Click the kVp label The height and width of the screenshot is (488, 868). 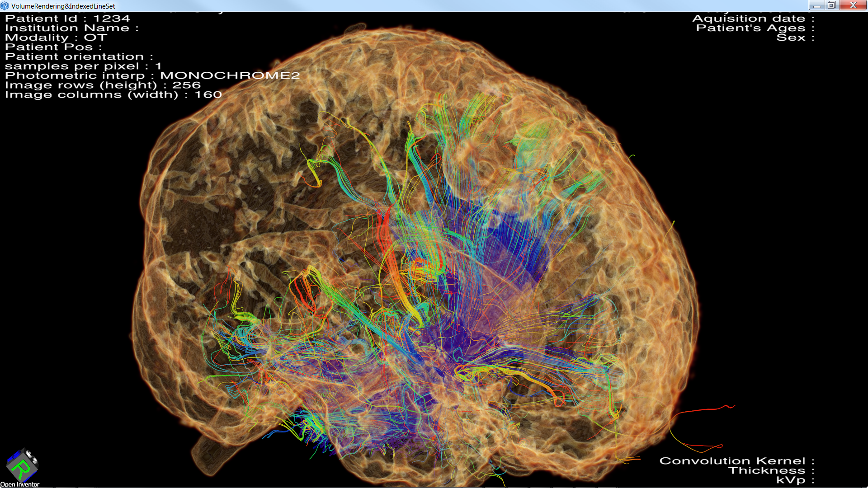pyautogui.click(x=795, y=480)
